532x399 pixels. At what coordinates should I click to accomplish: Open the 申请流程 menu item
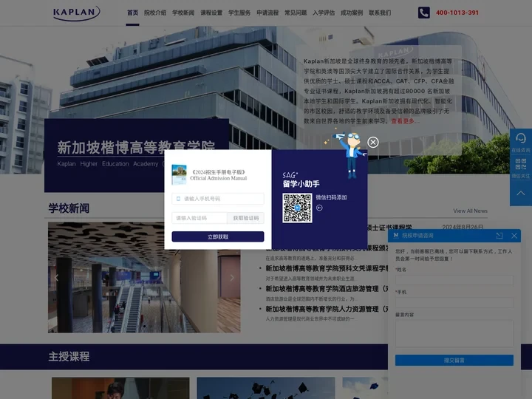267,13
